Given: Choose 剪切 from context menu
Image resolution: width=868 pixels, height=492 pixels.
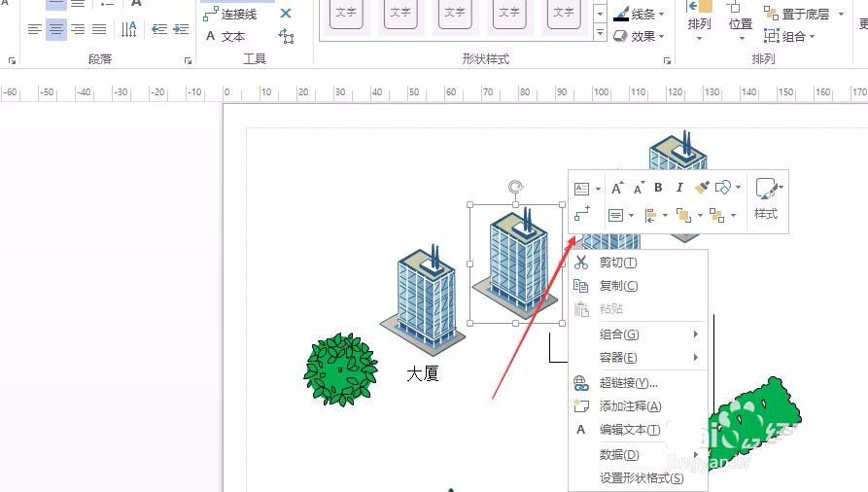Looking at the screenshot, I should tap(639, 263).
